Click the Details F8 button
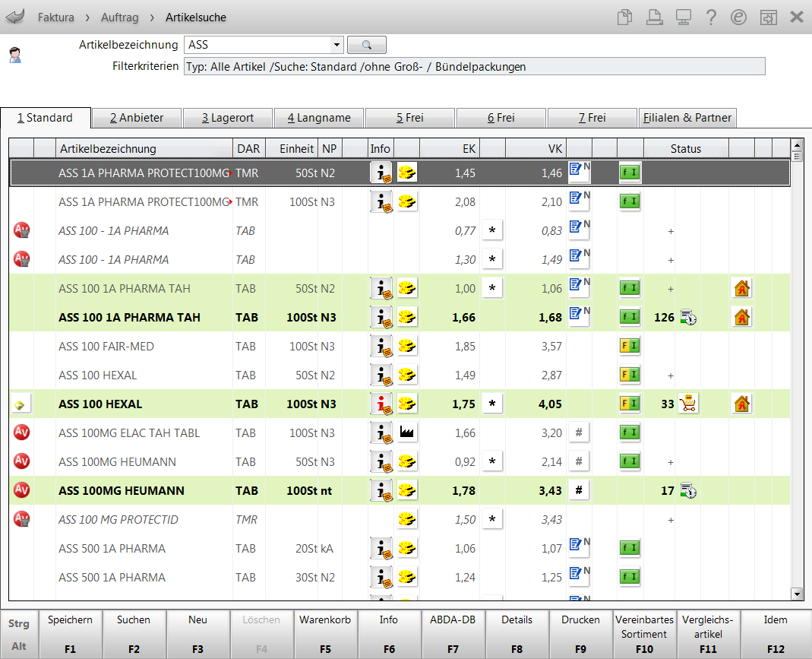 tap(517, 634)
